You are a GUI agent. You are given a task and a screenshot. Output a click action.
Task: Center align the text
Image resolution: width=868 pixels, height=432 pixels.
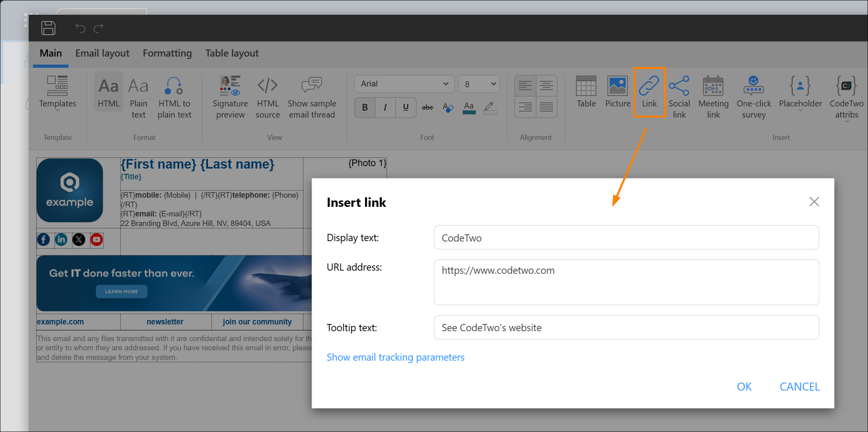pyautogui.click(x=546, y=86)
